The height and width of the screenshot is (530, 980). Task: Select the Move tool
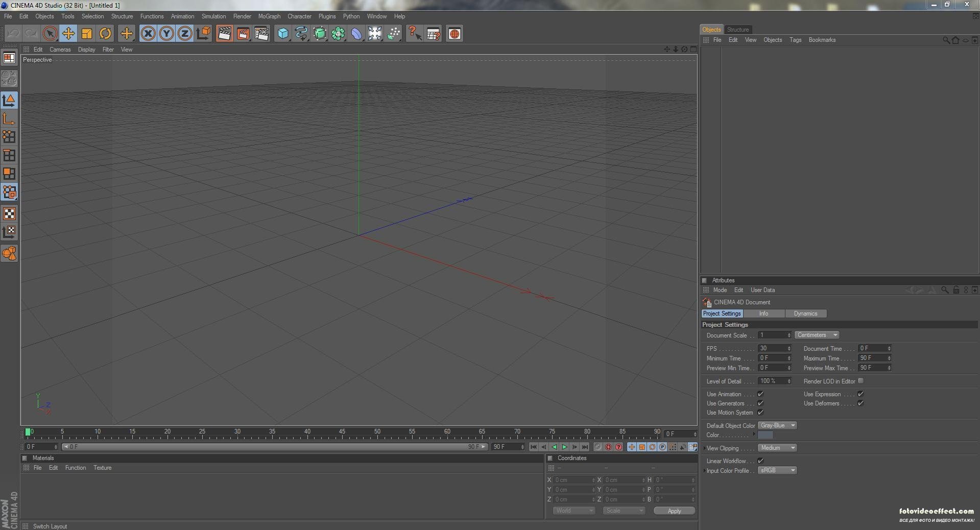point(68,34)
